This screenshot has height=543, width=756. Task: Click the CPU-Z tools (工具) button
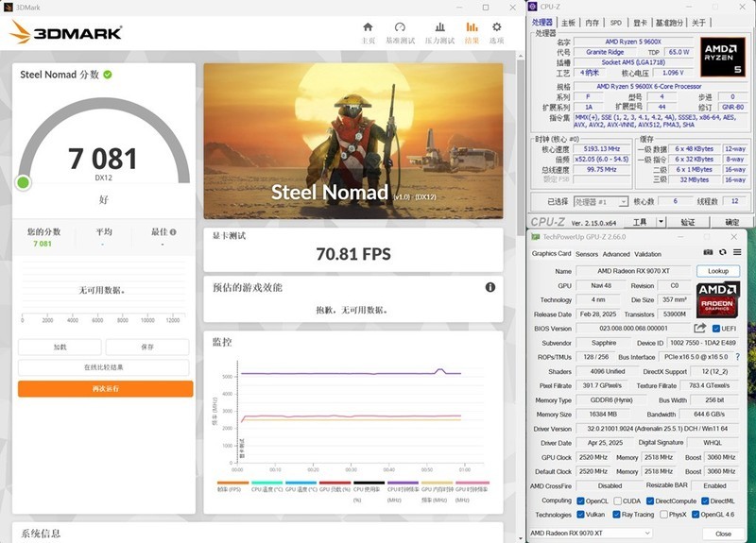640,222
